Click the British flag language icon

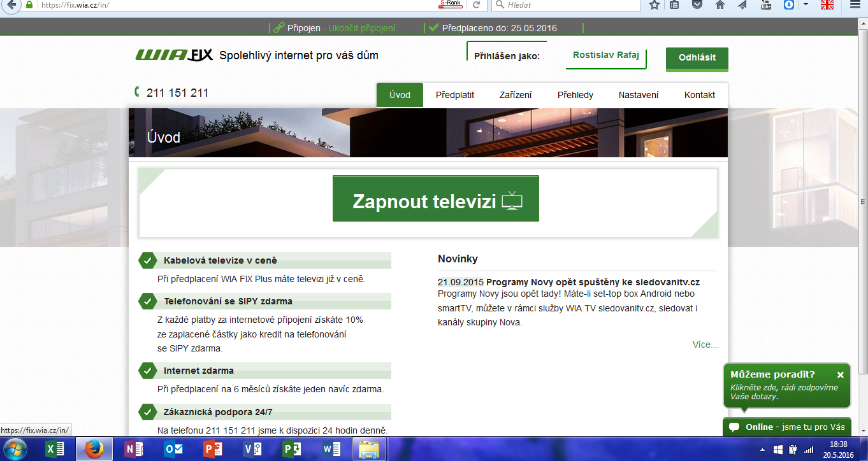[x=827, y=5]
